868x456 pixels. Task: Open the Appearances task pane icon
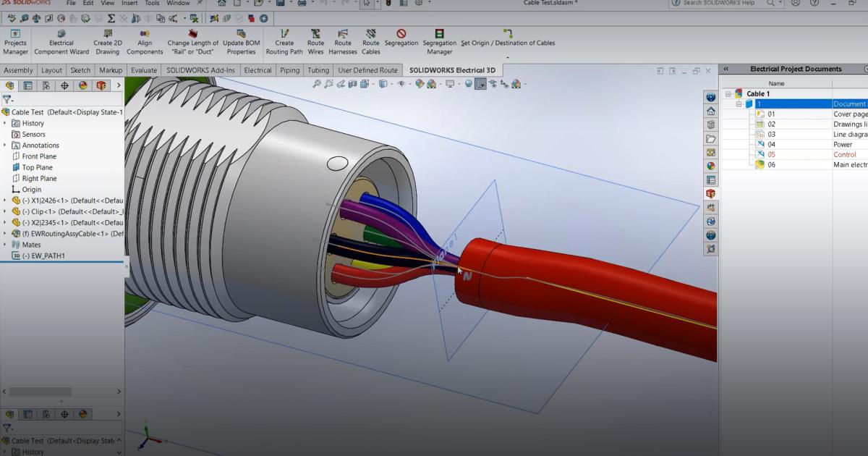(711, 166)
